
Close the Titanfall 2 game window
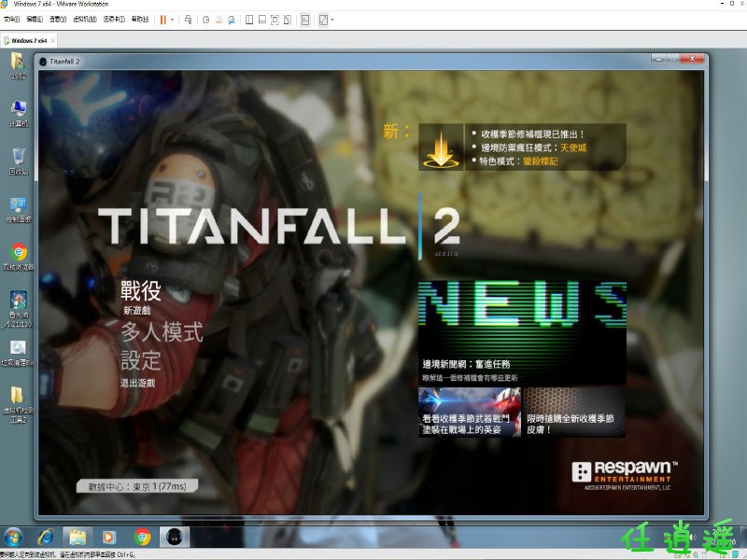pos(692,59)
